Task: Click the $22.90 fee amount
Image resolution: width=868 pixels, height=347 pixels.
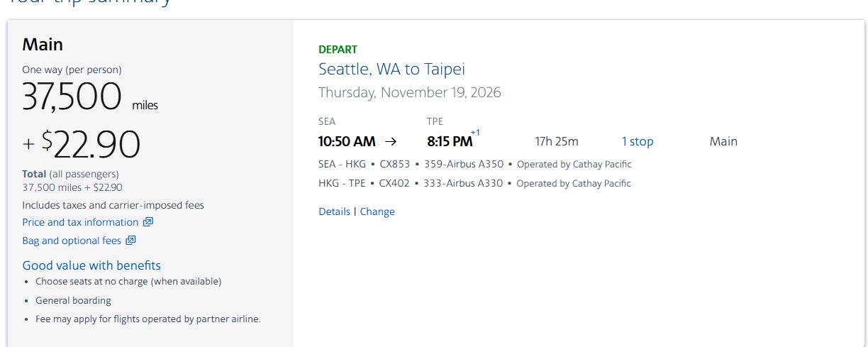Action: click(91, 145)
